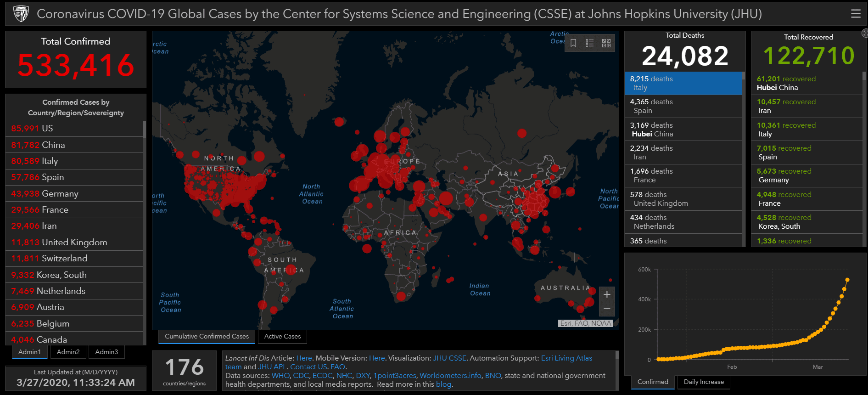Select the Admin2 tab

click(x=68, y=352)
